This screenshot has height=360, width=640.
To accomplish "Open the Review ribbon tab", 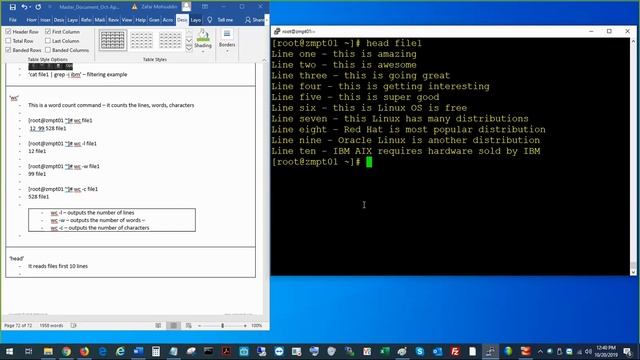I will point(113,20).
